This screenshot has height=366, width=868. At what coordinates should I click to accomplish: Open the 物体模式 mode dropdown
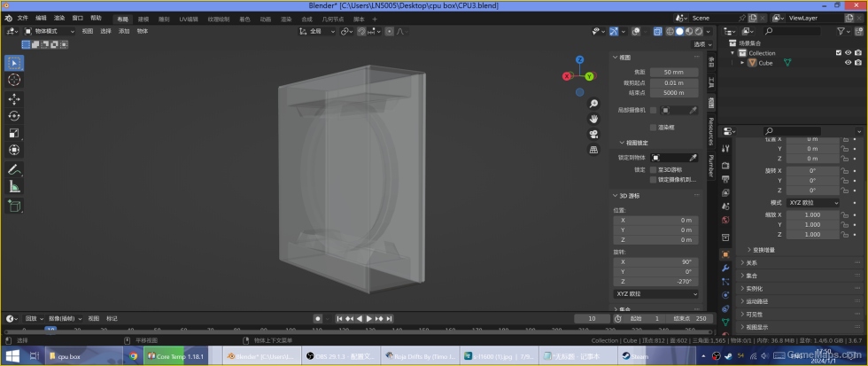click(x=49, y=32)
